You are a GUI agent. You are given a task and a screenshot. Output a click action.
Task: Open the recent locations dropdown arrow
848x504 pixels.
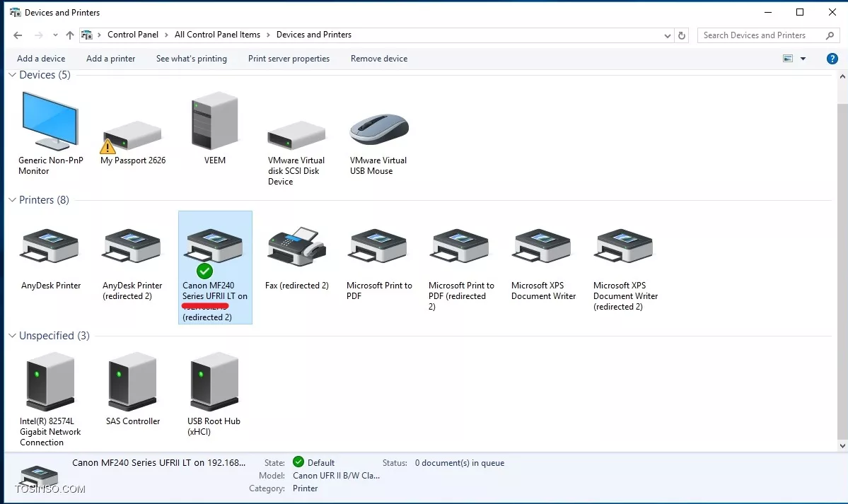55,35
